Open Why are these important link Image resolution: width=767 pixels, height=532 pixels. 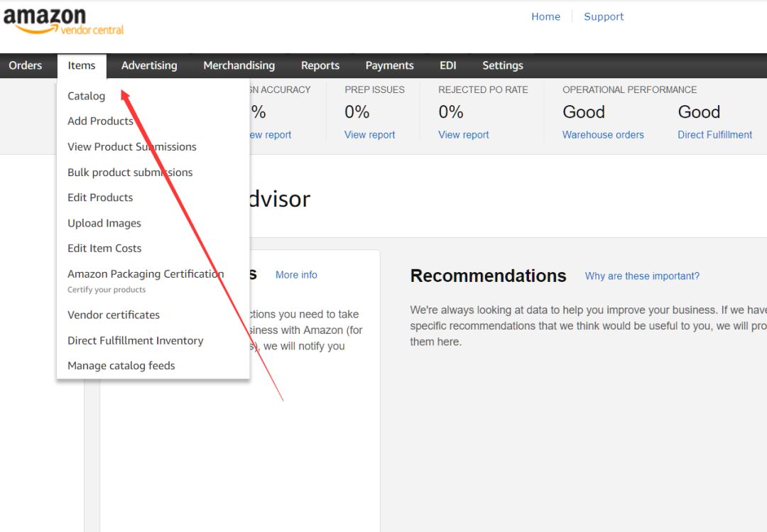[x=642, y=276]
